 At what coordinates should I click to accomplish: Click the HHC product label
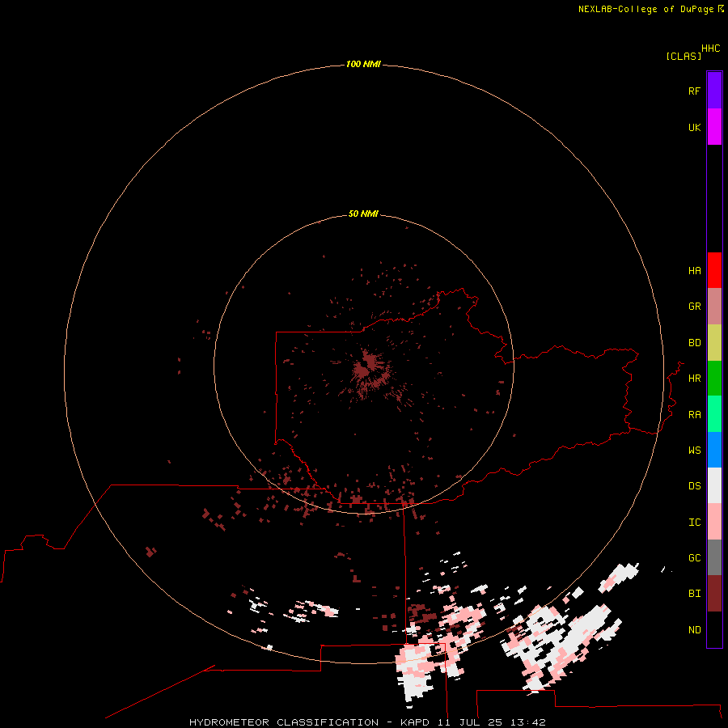[710, 49]
